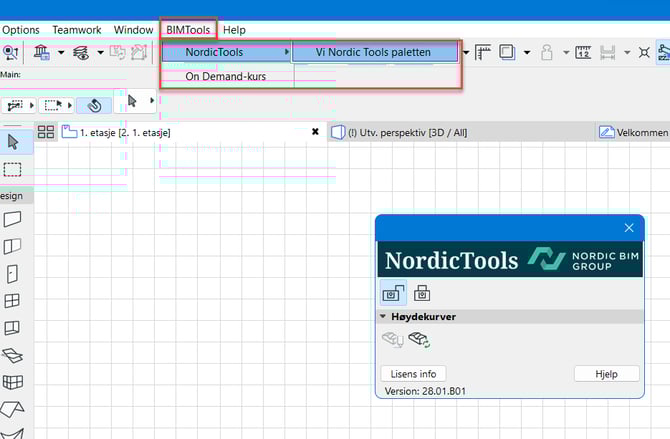Select the Roof tool in the toolbox
The width and height of the screenshot is (670, 439).
tap(12, 409)
